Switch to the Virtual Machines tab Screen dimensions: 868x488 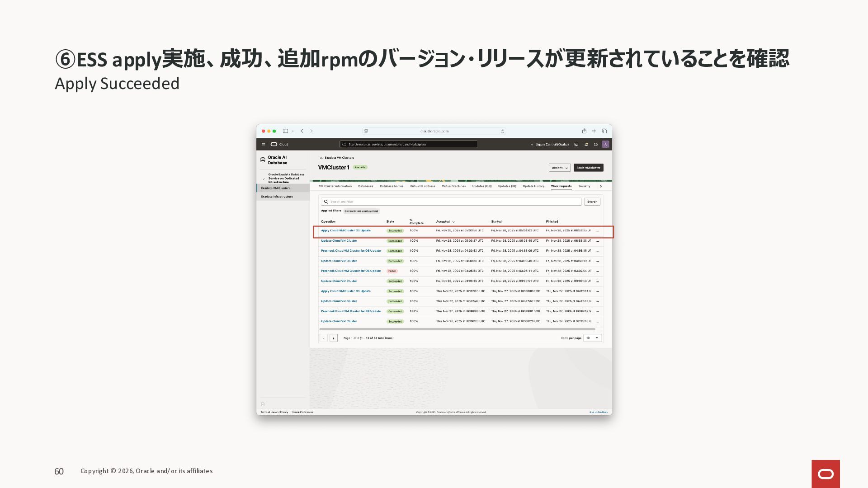[453, 186]
